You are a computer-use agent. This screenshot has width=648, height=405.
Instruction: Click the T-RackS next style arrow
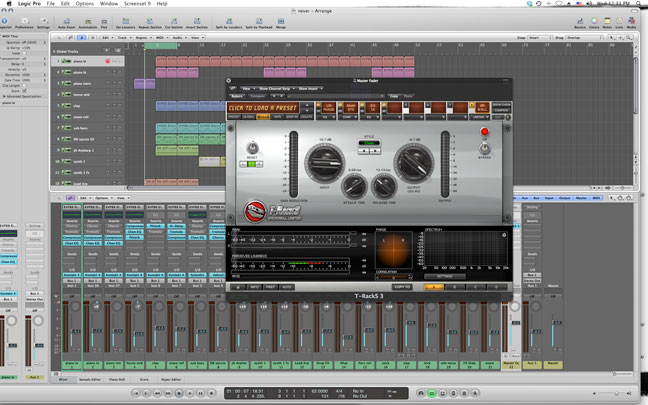(375, 151)
